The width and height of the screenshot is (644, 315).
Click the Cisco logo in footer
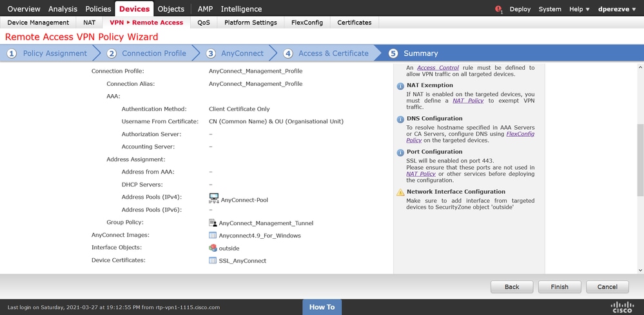coord(622,307)
